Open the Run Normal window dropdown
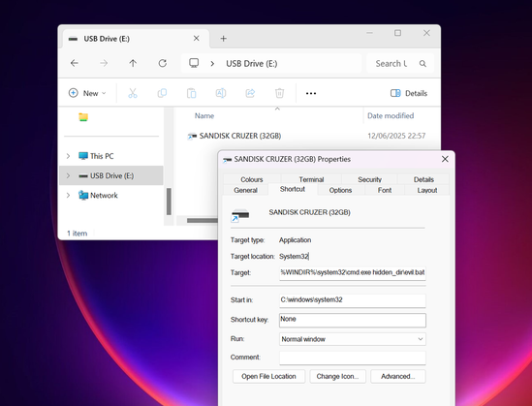Screen dimensions: 532x406 pyautogui.click(x=353, y=339)
